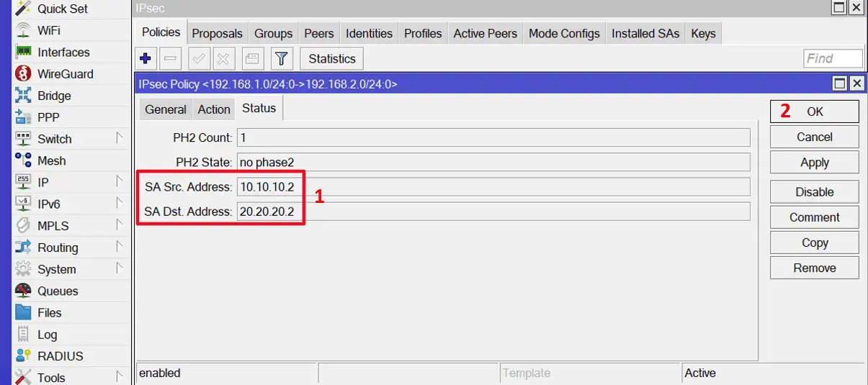Click the enable checkmark toolbar icon
Screen dimensions: 868x385
coord(200,58)
